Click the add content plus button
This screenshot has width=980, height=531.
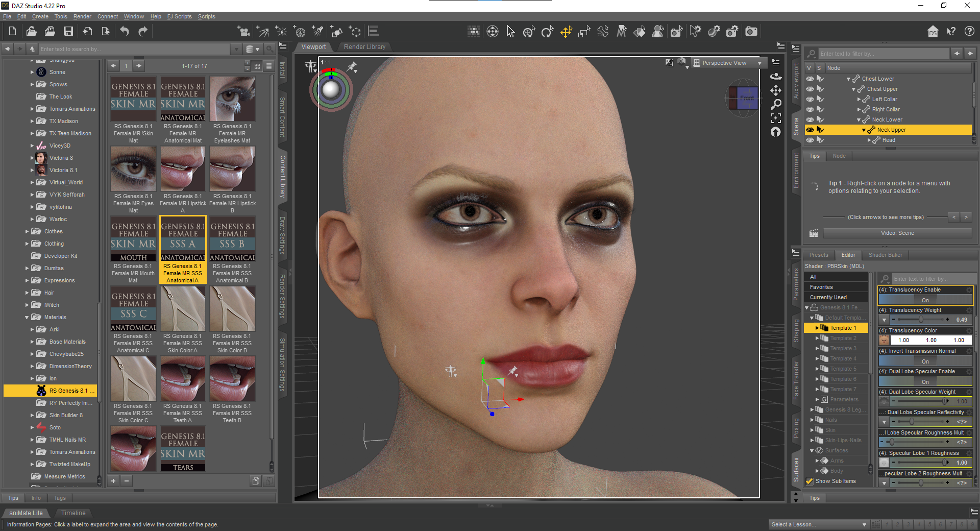(x=113, y=480)
